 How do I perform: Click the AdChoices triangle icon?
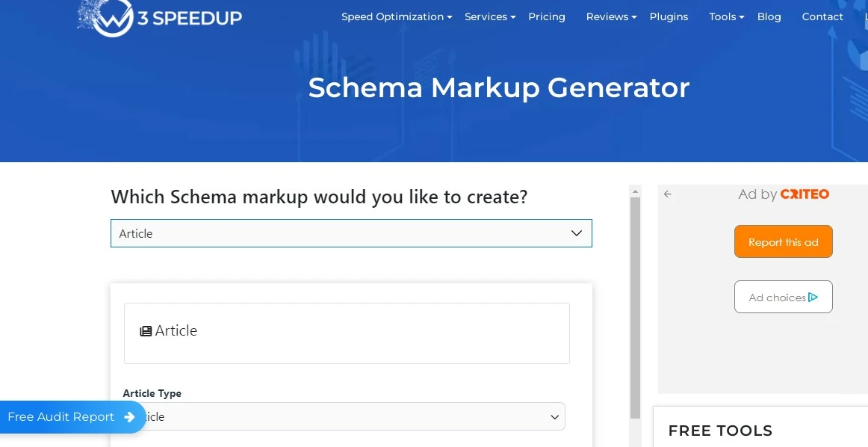click(813, 297)
